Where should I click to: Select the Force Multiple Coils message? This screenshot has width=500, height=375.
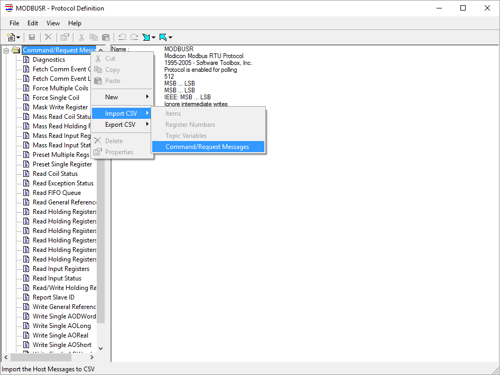[60, 88]
